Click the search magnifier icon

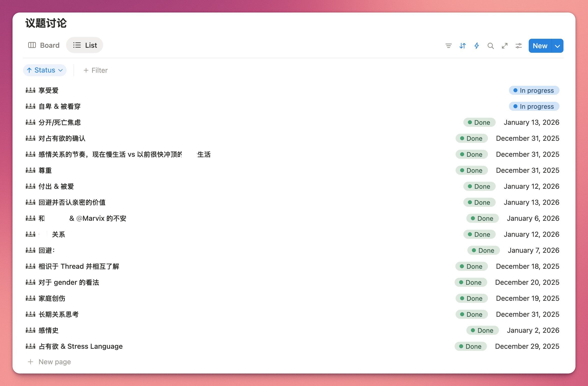(x=490, y=46)
